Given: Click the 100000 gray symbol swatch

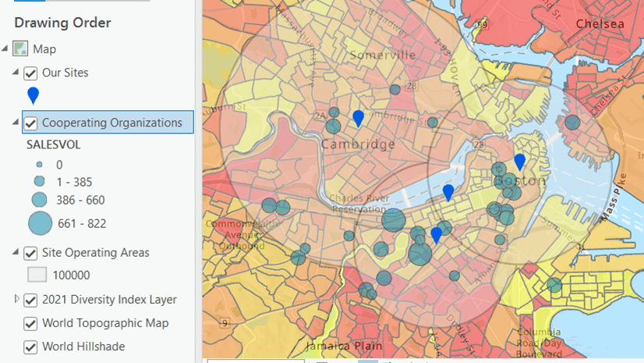Looking at the screenshot, I should [37, 275].
